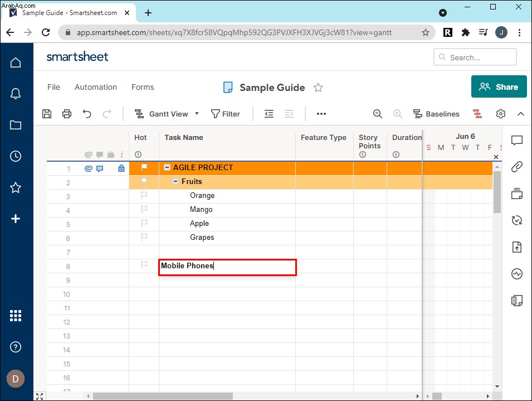Open Proofs panel icon
Screen dimensions: 532x401
coord(517,194)
